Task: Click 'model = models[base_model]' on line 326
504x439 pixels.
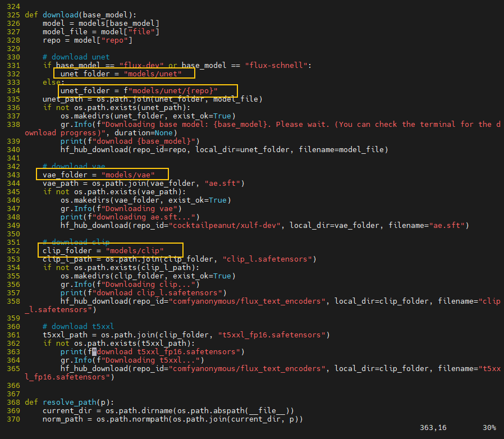Action: (101, 23)
